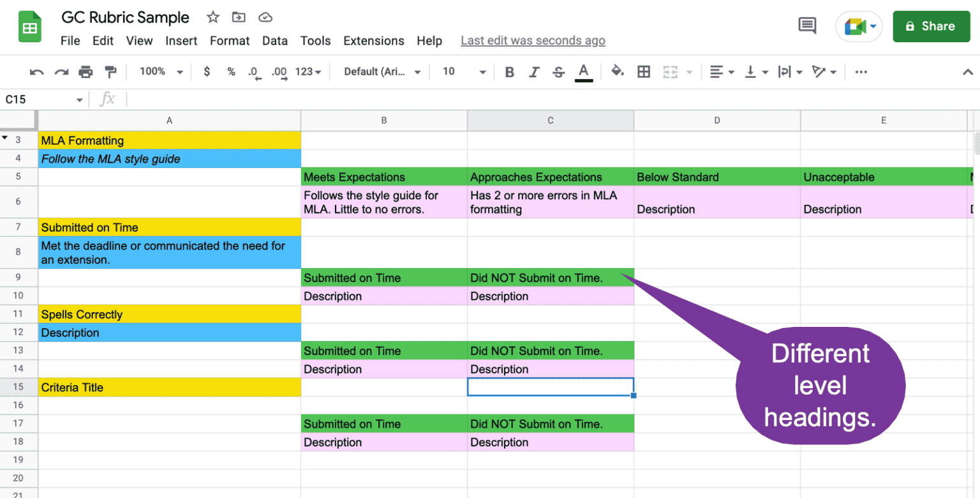Open the Text color picker
Image resolution: width=980 pixels, height=498 pixels.
tap(583, 72)
